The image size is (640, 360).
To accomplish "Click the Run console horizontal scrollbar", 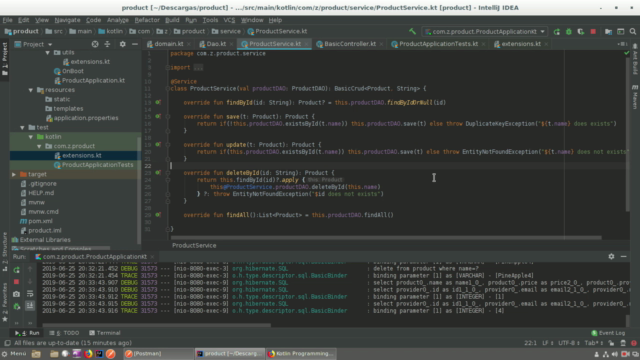I will click(x=156, y=325).
